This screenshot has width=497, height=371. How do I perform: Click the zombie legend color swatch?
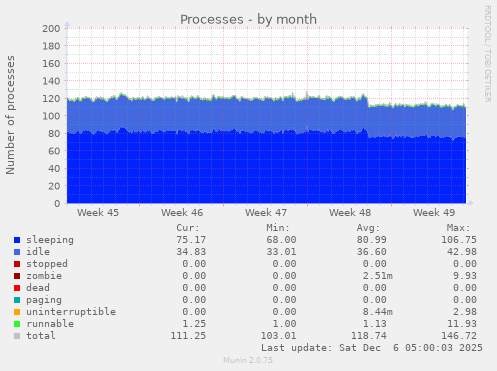pyautogui.click(x=17, y=276)
